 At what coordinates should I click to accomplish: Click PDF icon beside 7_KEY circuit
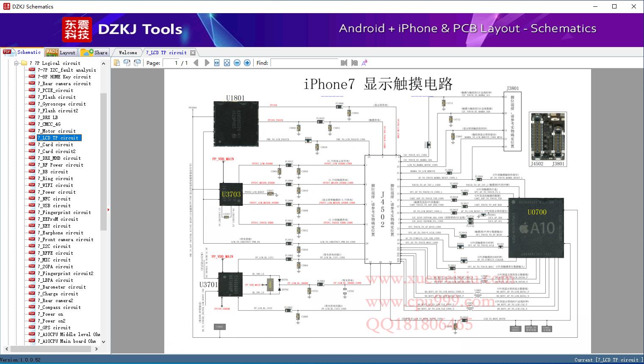(x=32, y=226)
